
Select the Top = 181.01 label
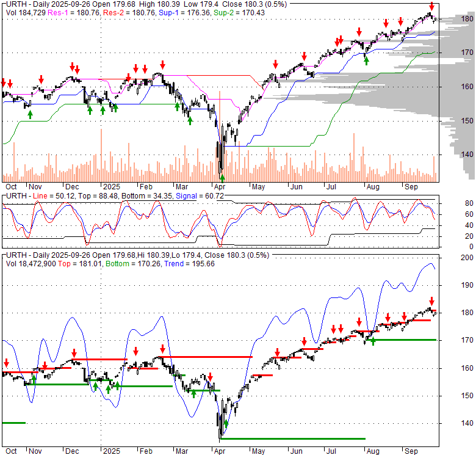tap(80, 264)
